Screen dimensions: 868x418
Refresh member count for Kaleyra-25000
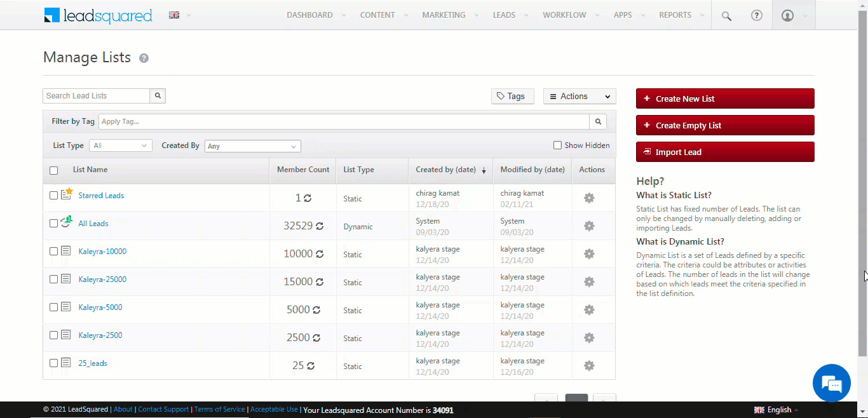click(320, 282)
